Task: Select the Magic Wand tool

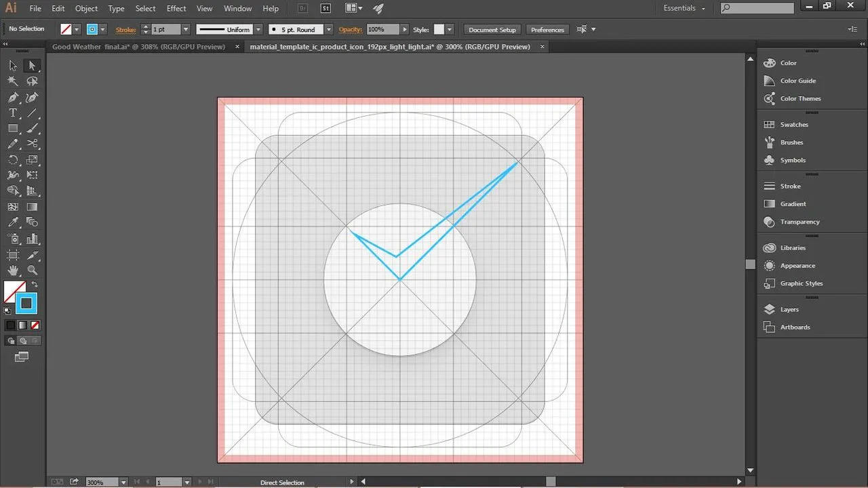Action: click(x=13, y=81)
